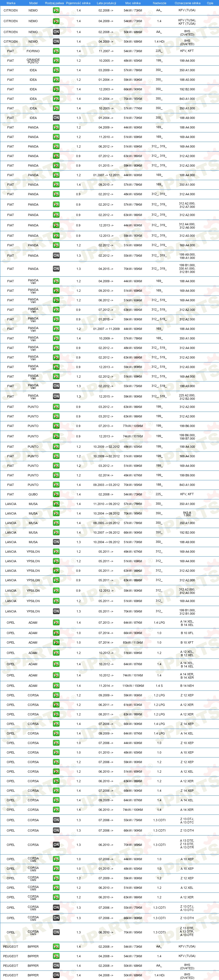
Task: Click diesel ON icon in Citroen Nemo 02.2008 row
Action: click(x=56, y=32)
